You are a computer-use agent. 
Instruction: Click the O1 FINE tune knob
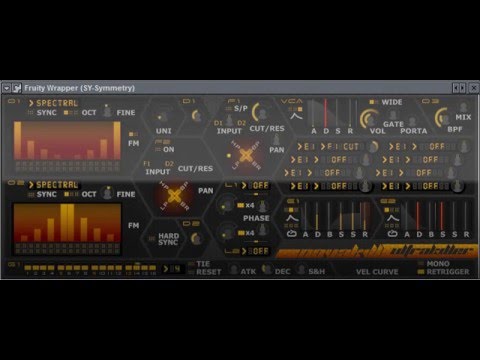107,111
